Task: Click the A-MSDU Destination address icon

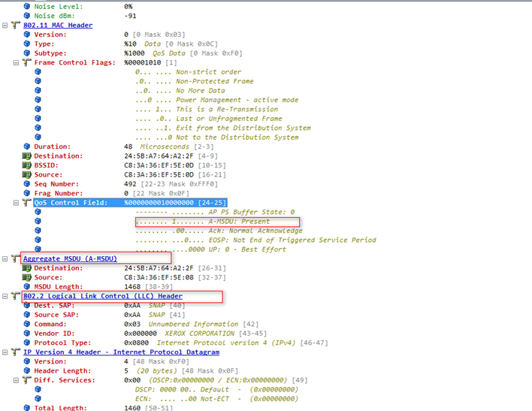Action: coord(27,268)
